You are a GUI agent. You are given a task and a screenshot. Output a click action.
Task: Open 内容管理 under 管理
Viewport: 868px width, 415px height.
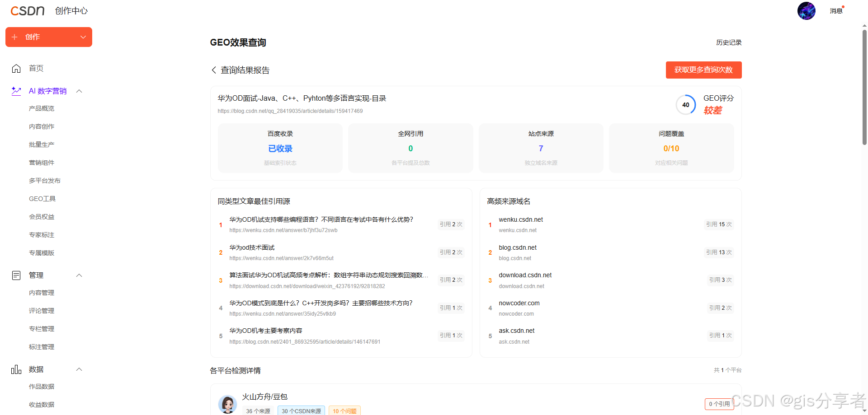click(42, 293)
